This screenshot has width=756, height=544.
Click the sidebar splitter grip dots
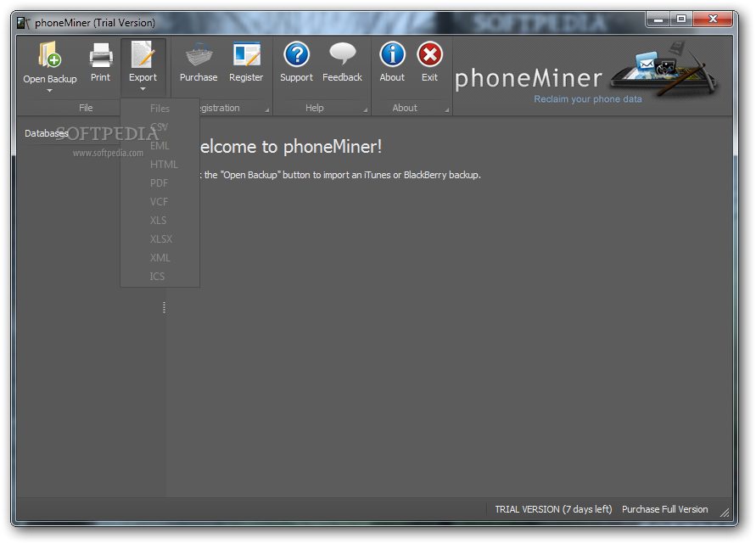point(164,308)
